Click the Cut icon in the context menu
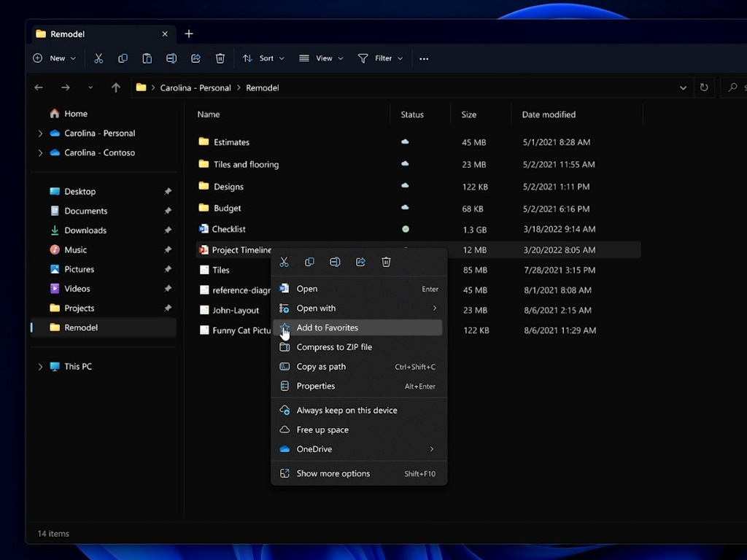 [285, 262]
